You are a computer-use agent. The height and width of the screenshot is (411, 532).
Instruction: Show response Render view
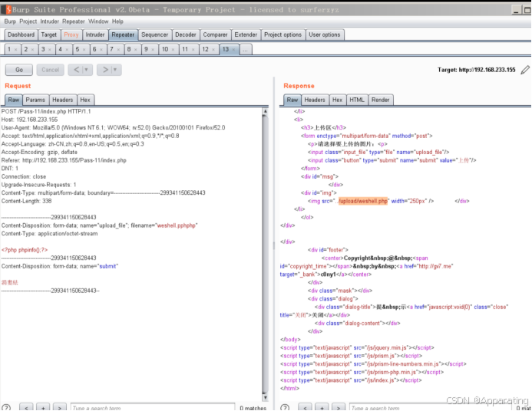point(380,100)
